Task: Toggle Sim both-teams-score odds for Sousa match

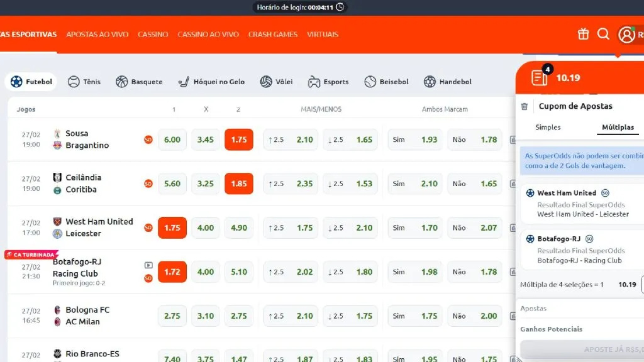Action: point(414,140)
